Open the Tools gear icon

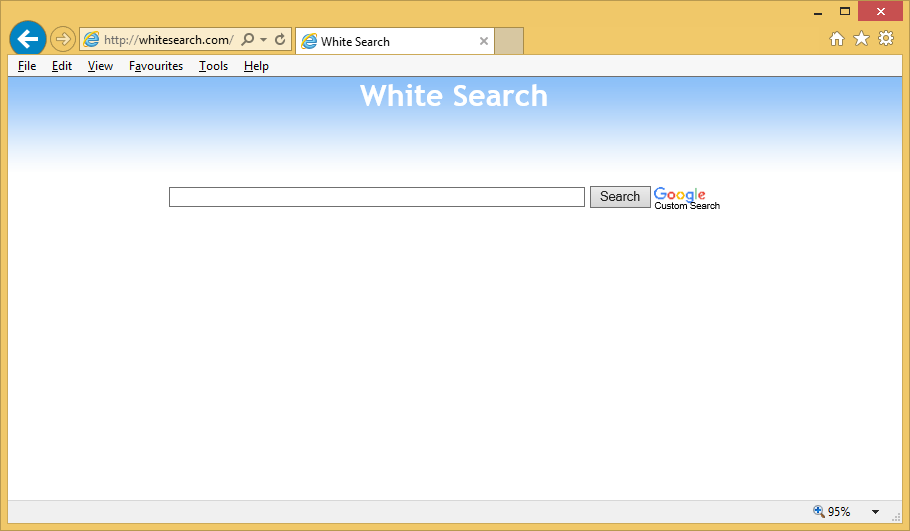(x=886, y=39)
